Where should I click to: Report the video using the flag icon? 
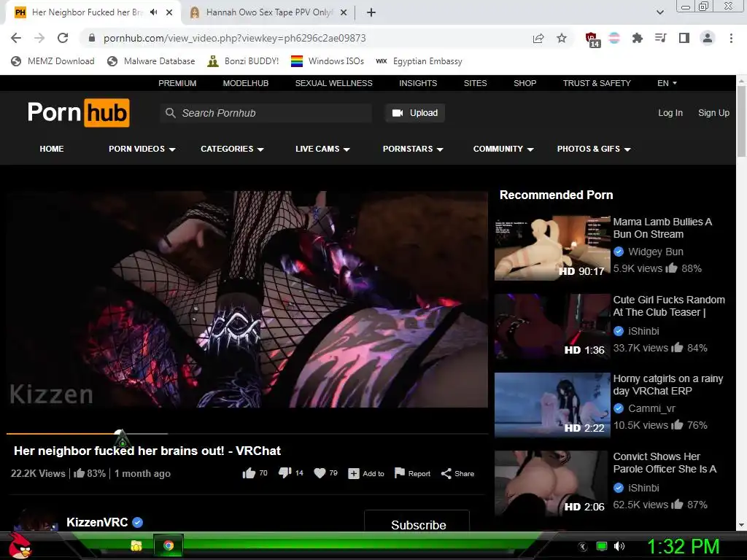click(x=413, y=473)
